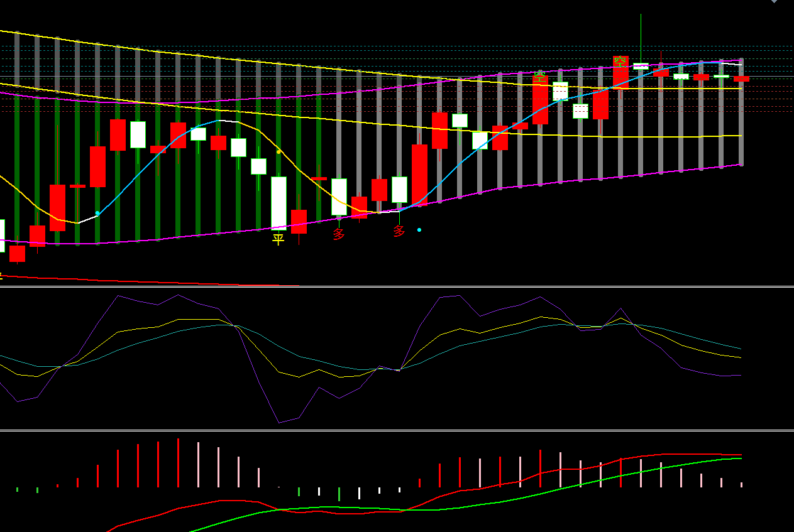Click the purple oscillator line's lowest trough

click(x=279, y=423)
